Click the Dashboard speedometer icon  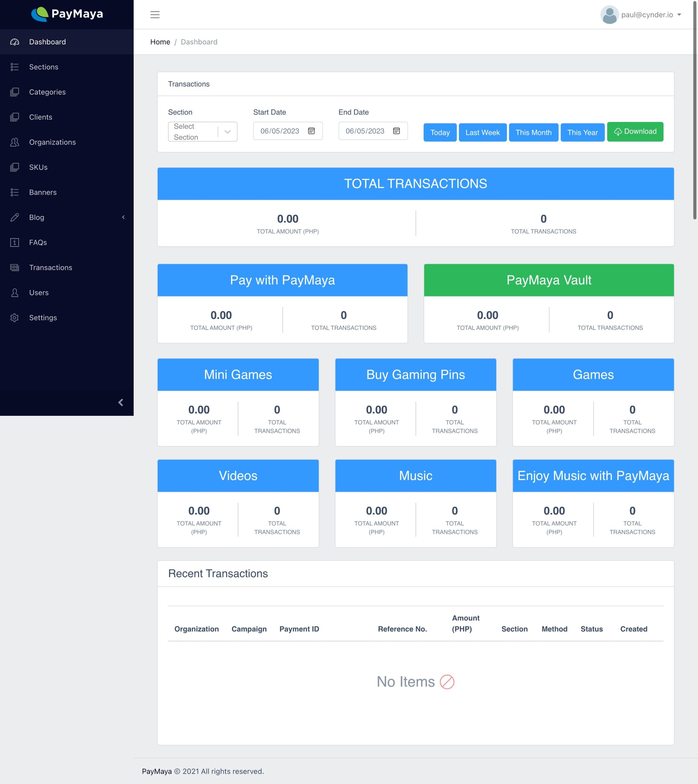point(15,42)
